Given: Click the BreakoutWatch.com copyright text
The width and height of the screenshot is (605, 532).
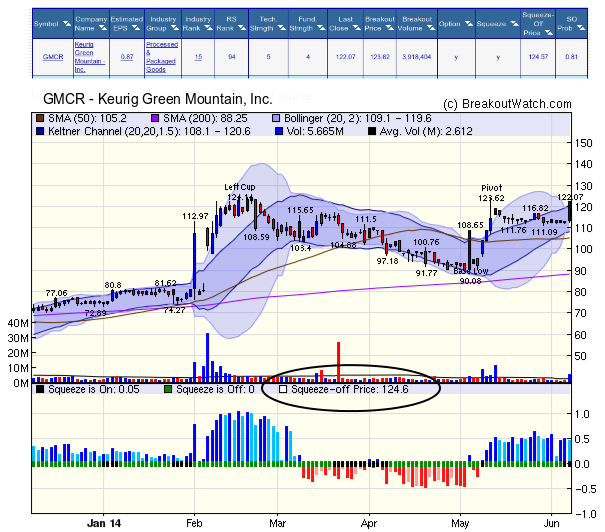Looking at the screenshot, I should click(507, 104).
